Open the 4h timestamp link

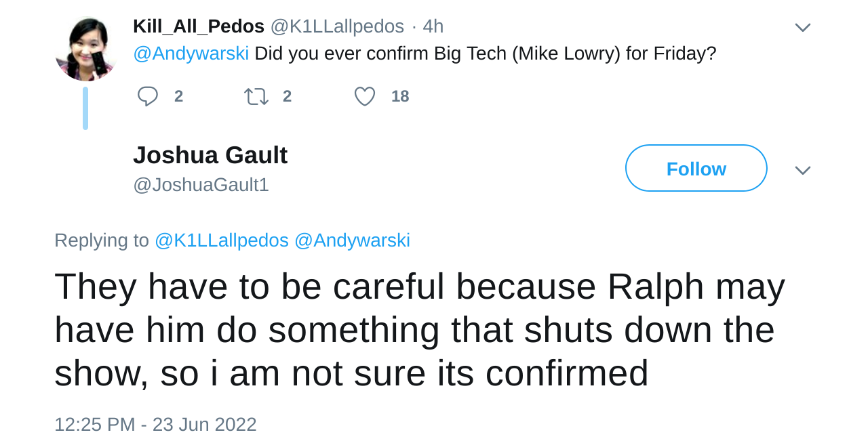(433, 26)
